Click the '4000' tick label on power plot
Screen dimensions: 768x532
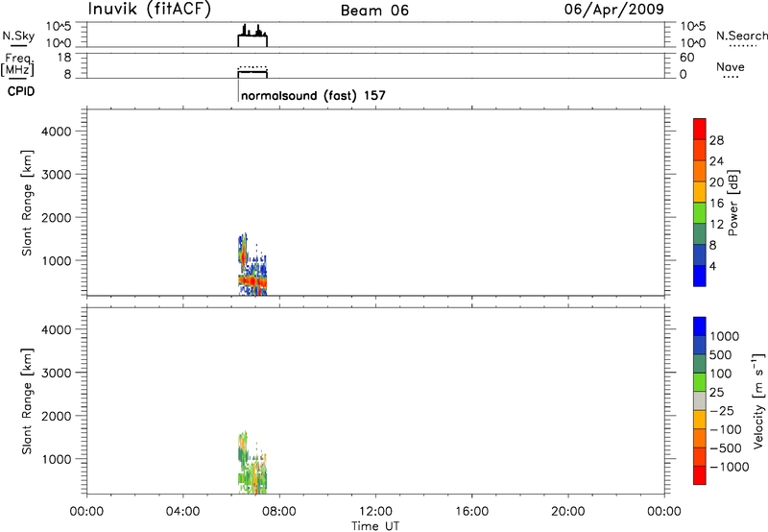pos(57,132)
